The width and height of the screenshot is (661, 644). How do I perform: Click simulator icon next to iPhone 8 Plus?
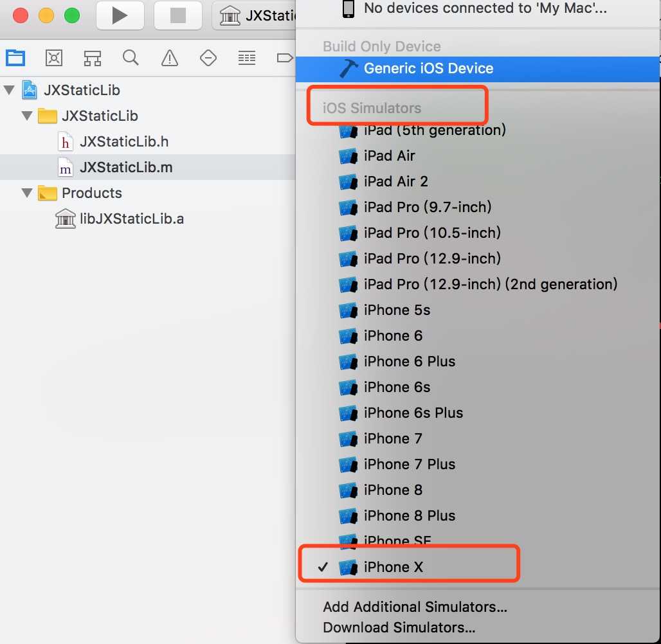click(x=349, y=516)
